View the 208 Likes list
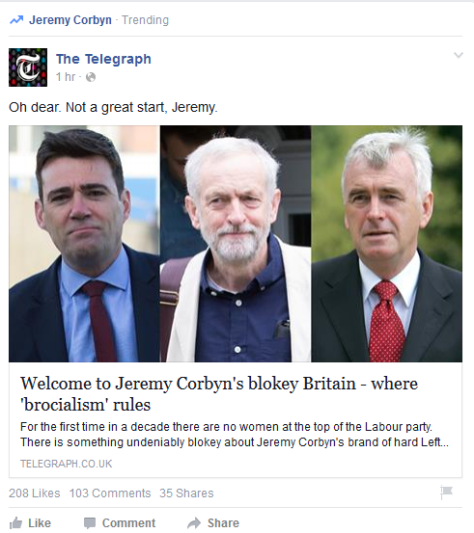Viewport: 474px width, 533px height. [34, 493]
